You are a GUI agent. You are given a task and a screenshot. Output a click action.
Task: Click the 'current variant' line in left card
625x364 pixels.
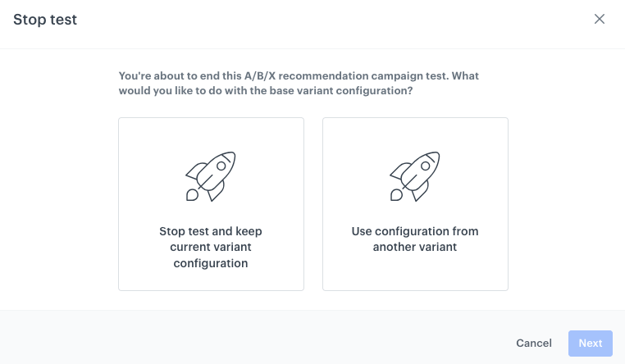211,248
